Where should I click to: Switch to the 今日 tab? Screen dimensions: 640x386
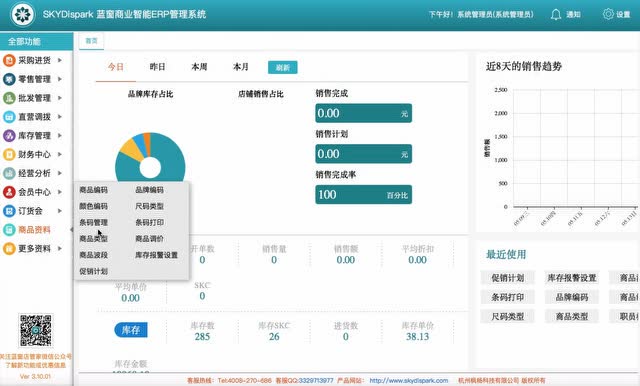(116, 67)
